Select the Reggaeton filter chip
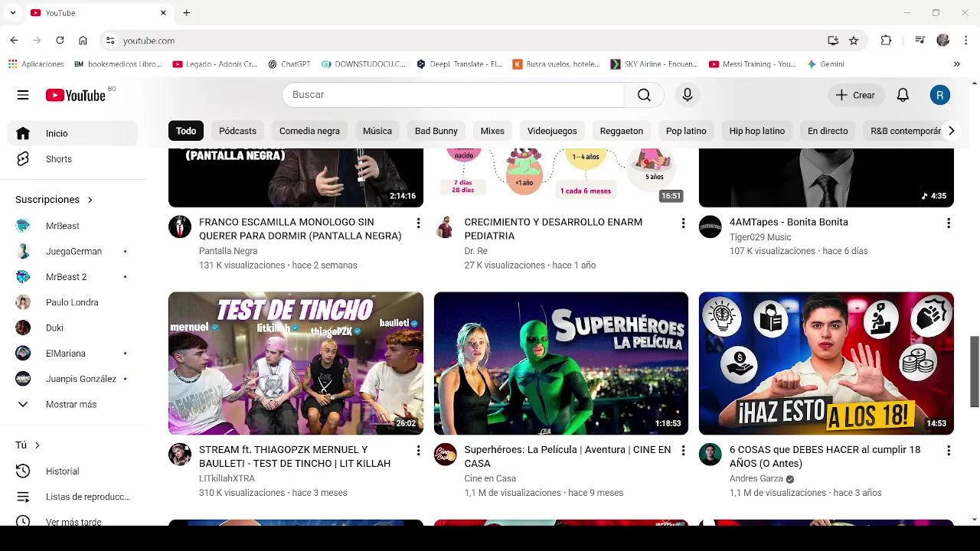Image resolution: width=980 pixels, height=551 pixels. tap(622, 131)
